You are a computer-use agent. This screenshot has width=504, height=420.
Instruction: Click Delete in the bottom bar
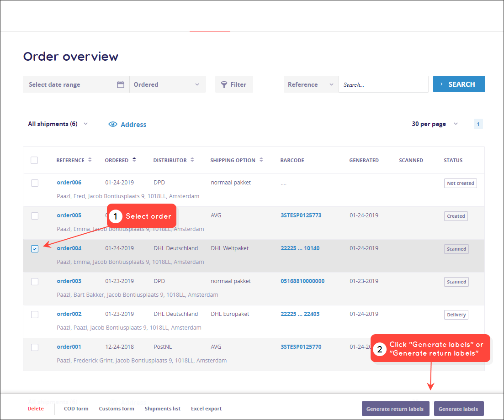[36, 409]
